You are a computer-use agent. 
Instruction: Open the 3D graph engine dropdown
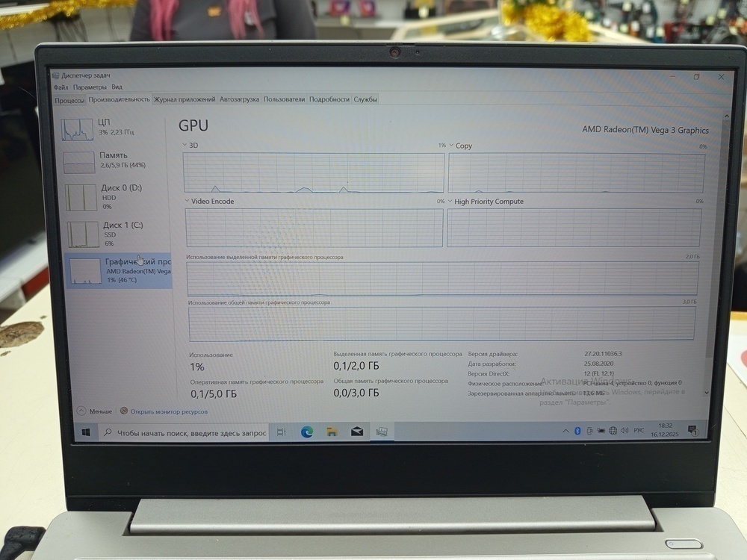[186, 145]
